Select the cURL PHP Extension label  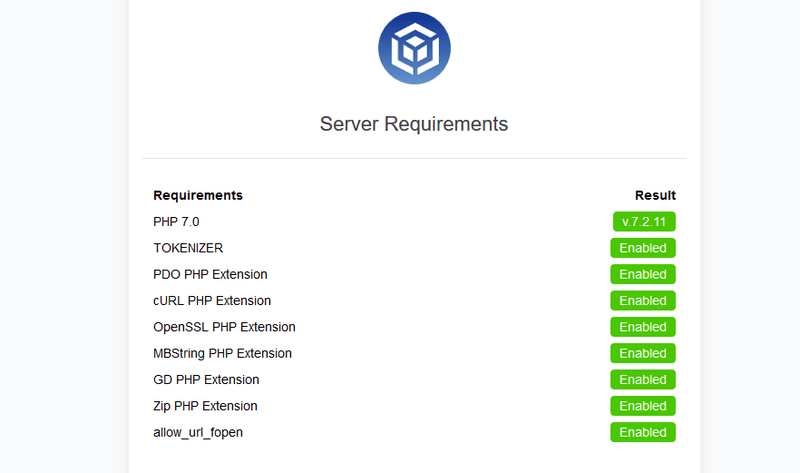[212, 301]
